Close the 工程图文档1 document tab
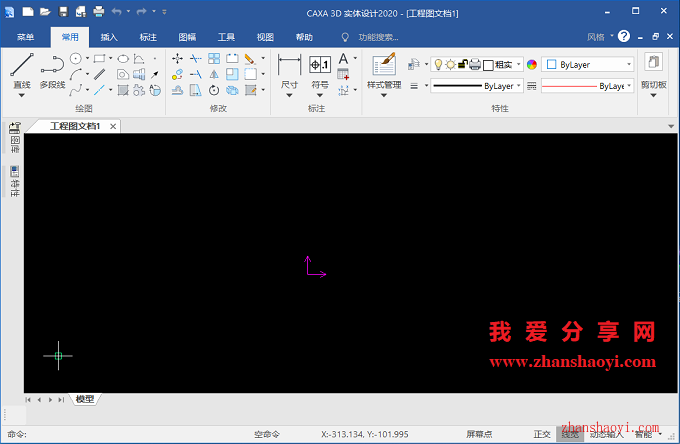The image size is (680, 444). click(x=113, y=126)
